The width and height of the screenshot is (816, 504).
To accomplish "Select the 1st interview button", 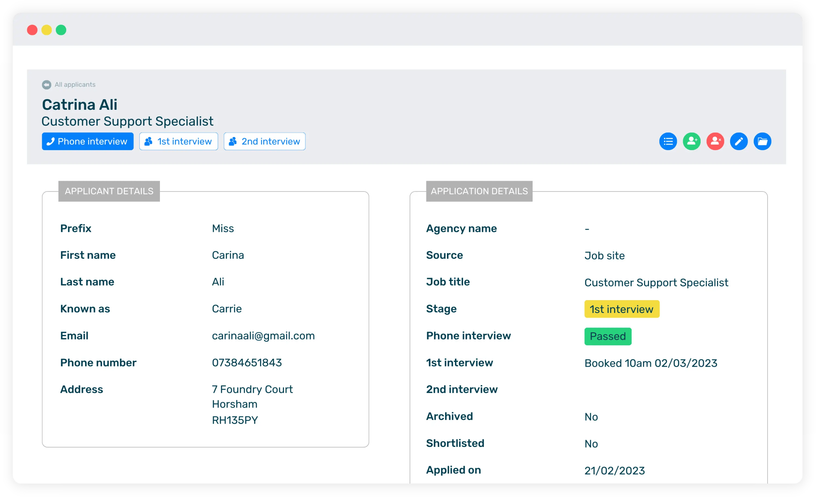I will 178,141.
